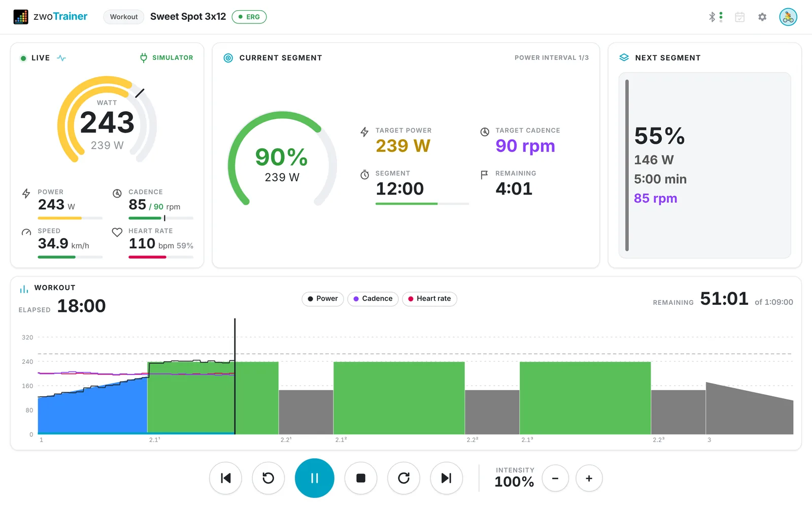The image size is (812, 508).
Task: Click the Workout tag in header
Action: pyautogui.click(x=124, y=17)
